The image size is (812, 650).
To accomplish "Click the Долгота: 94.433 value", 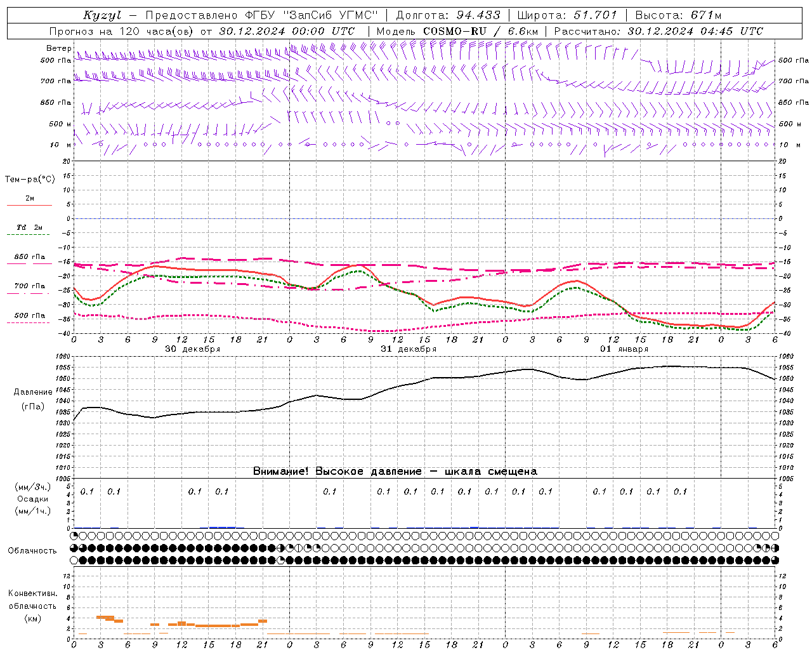I will coord(448,15).
